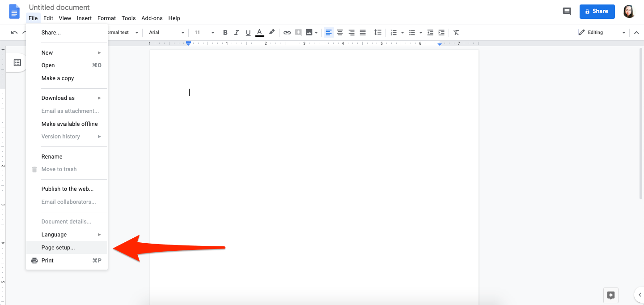Open the View menu
Screen dimensions: 644x305
pos(65,18)
